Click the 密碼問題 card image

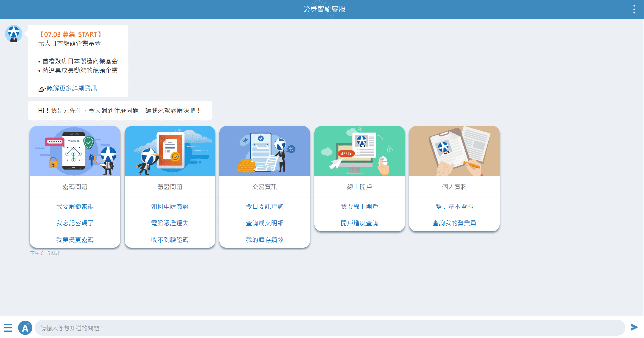(75, 151)
